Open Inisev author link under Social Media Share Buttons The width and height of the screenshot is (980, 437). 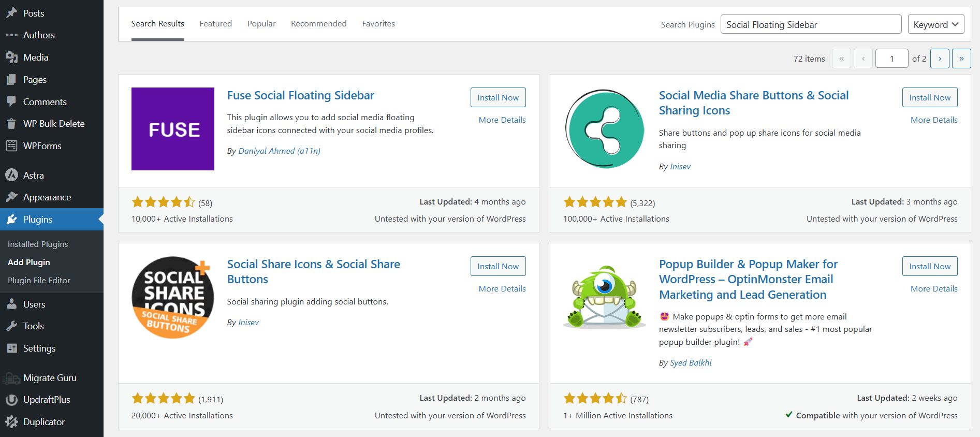(x=680, y=166)
